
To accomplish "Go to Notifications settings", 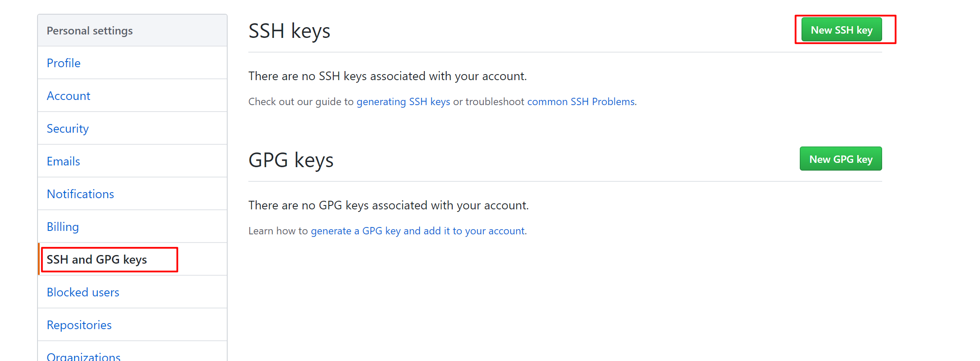I will pos(80,194).
